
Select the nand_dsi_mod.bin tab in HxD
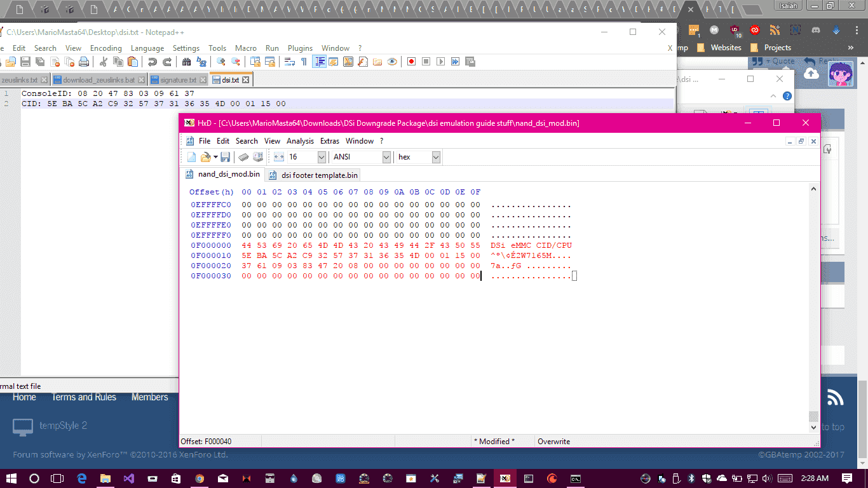[x=222, y=174]
